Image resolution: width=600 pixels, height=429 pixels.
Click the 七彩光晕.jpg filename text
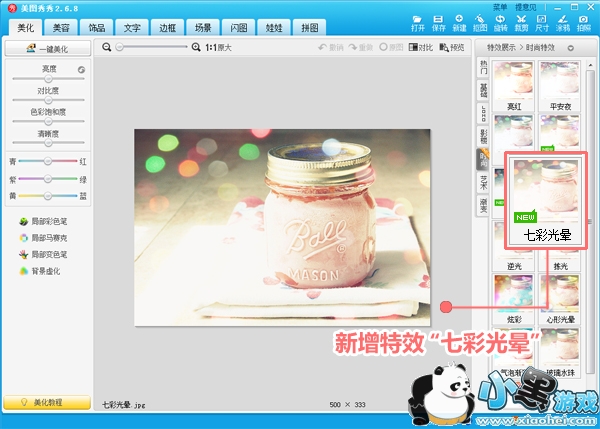click(x=124, y=405)
